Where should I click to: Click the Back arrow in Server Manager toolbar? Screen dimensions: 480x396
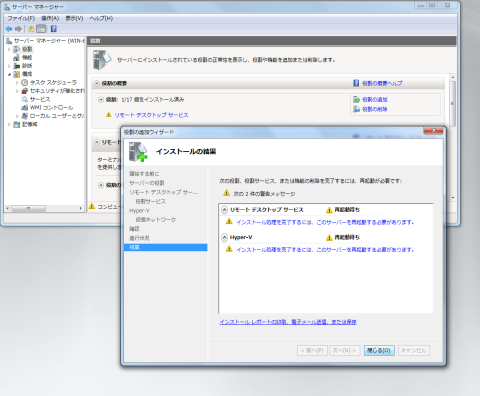coord(9,29)
